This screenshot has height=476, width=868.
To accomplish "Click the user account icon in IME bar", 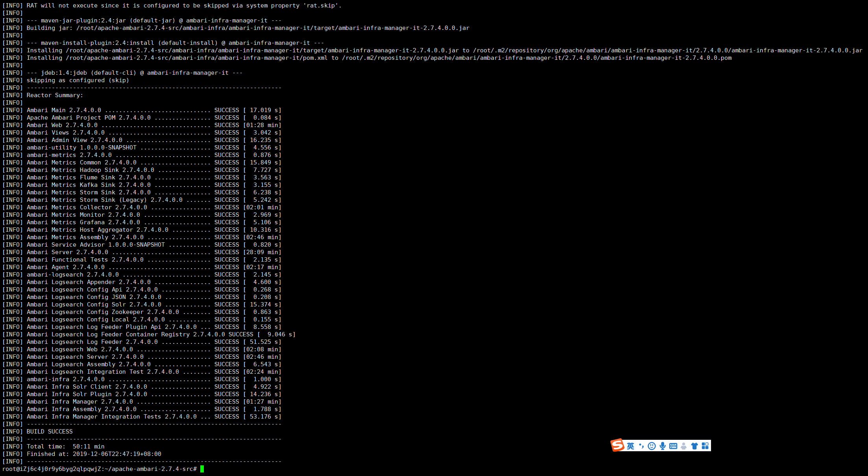I will [x=684, y=446].
